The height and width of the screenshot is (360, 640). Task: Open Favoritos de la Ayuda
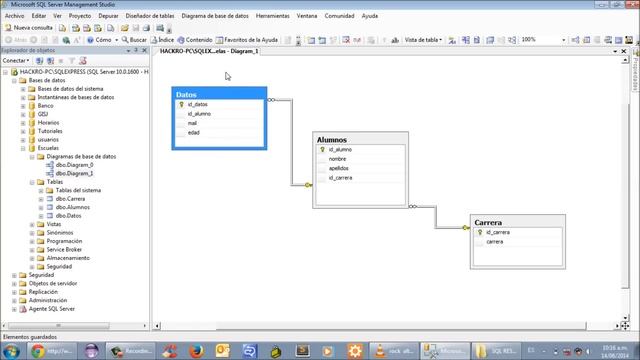click(x=247, y=40)
